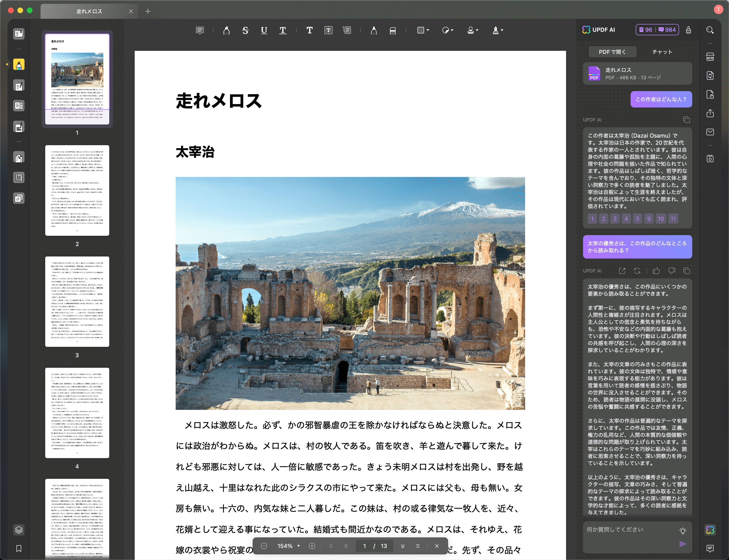Open the layers panel icon
The height and width of the screenshot is (560, 729).
pos(19,529)
